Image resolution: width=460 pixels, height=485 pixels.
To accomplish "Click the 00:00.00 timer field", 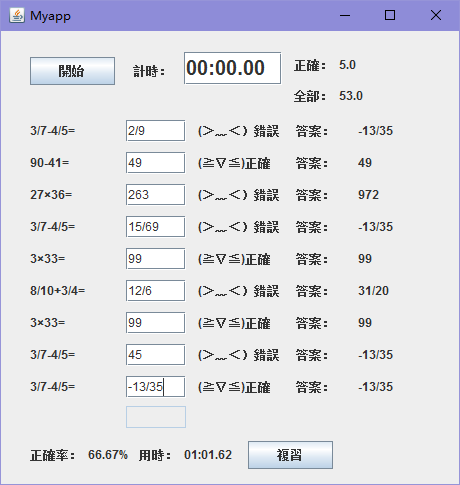I will (x=232, y=68).
